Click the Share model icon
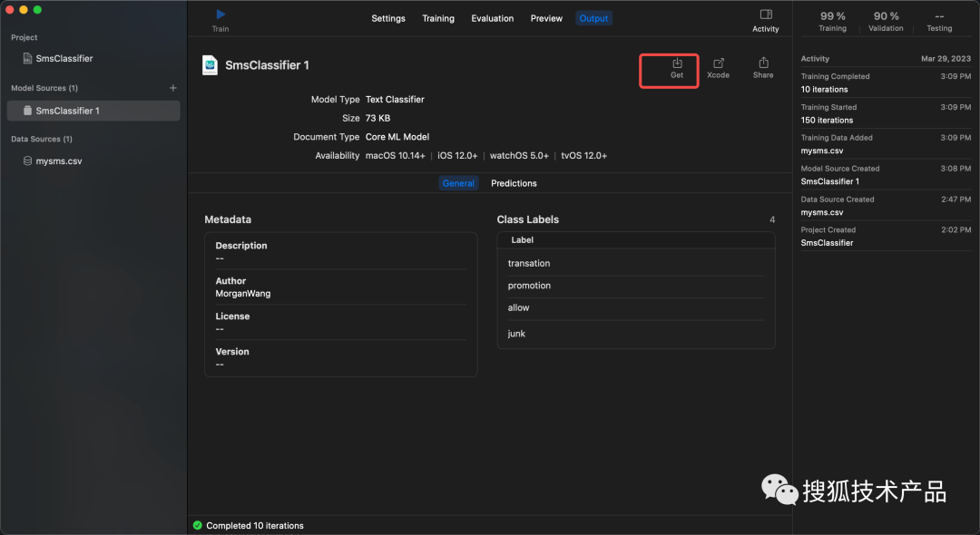 (763, 63)
